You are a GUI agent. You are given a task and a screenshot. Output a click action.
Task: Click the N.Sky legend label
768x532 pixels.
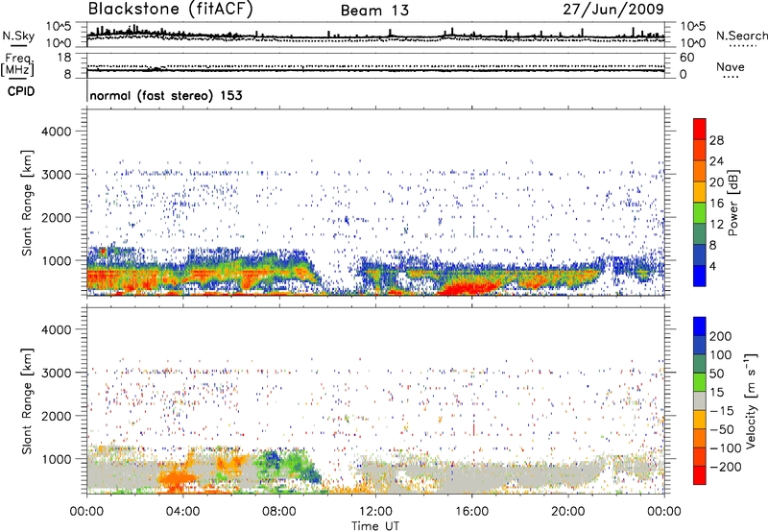click(x=18, y=36)
